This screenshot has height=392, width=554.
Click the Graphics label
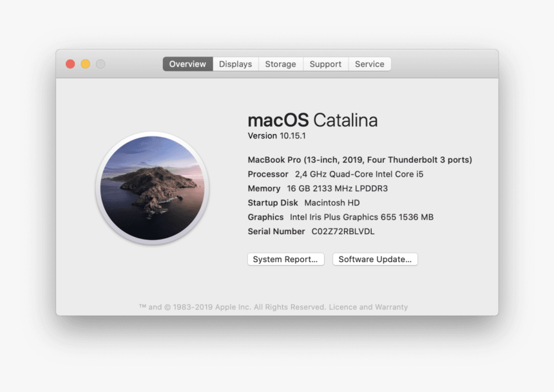(265, 217)
